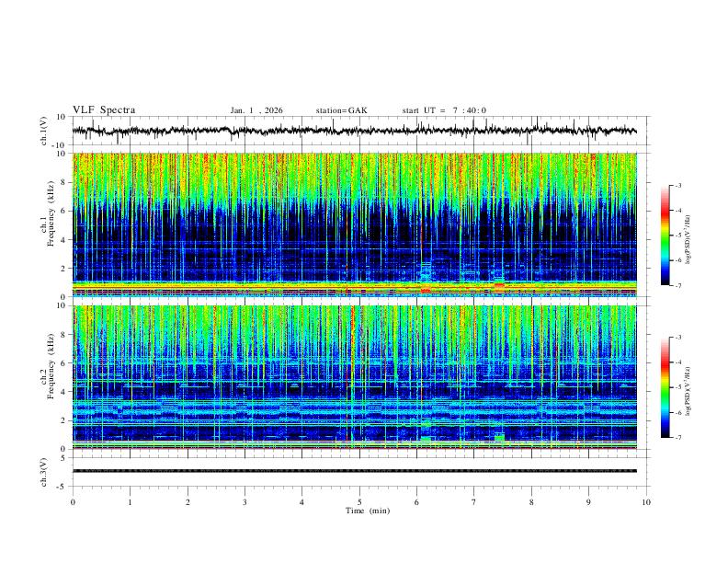The image size is (728, 563).
Task: Click time axis tick label "6"
Action: (417, 502)
